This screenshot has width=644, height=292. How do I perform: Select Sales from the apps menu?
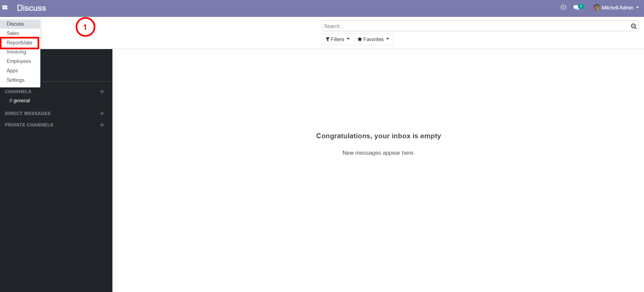coord(13,33)
